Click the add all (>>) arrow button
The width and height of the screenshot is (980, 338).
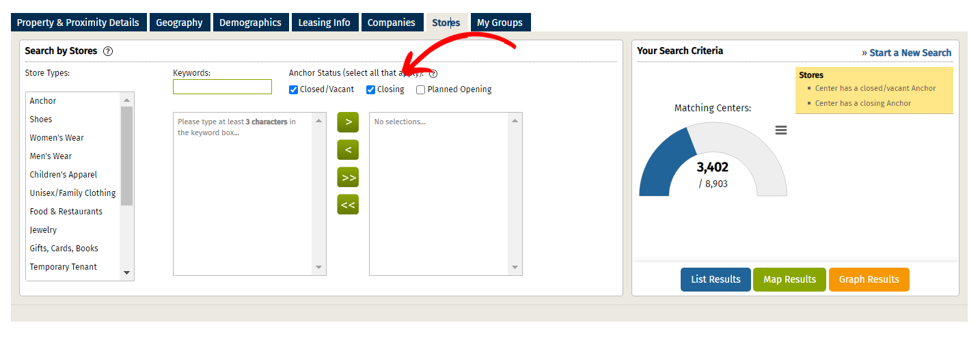pyautogui.click(x=348, y=177)
